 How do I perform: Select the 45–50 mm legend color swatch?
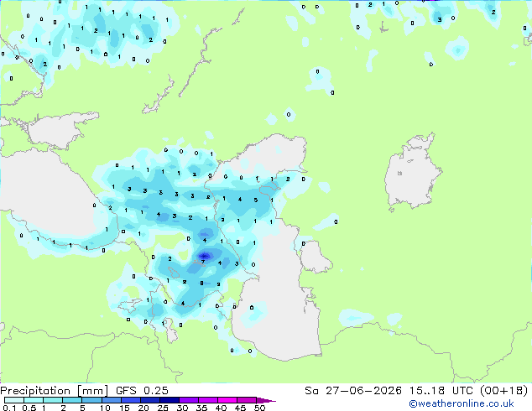point(247,400)
